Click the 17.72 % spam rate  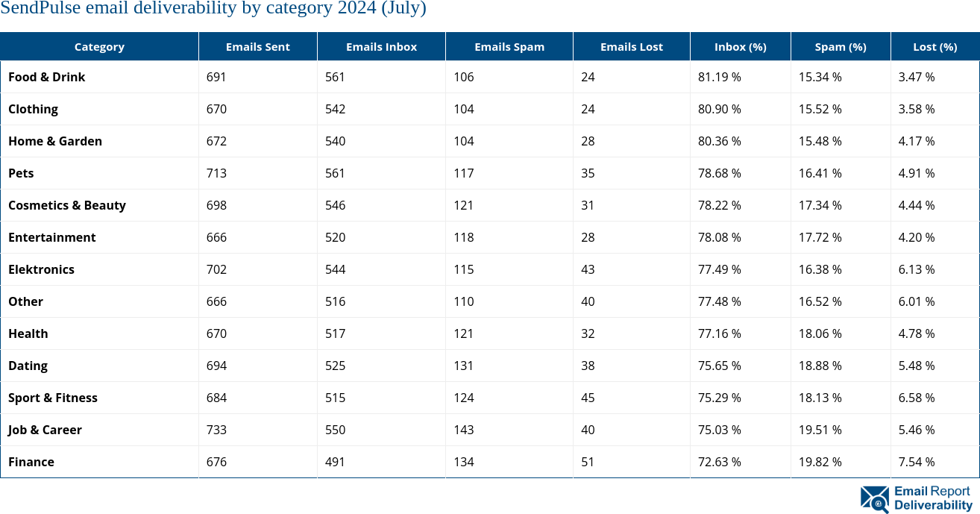(x=820, y=237)
